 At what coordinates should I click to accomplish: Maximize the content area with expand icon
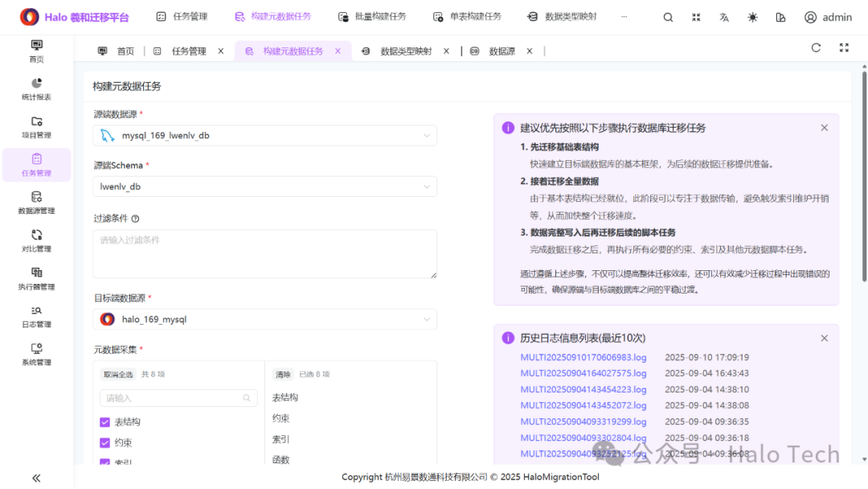(x=844, y=48)
